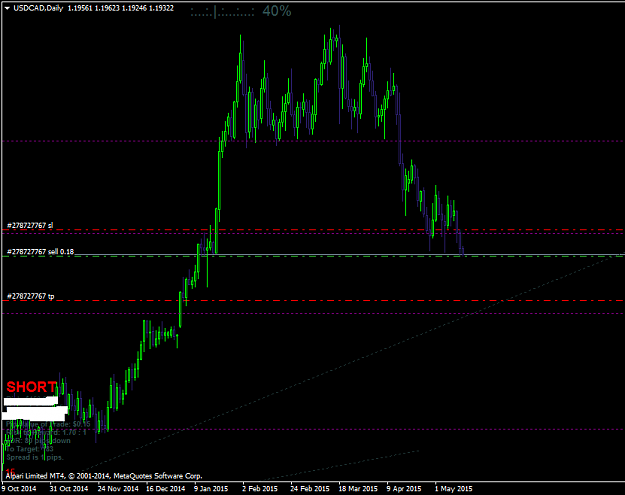Click the USDCAD.Daily chart title text
This screenshot has width=625, height=495.
(38, 8)
